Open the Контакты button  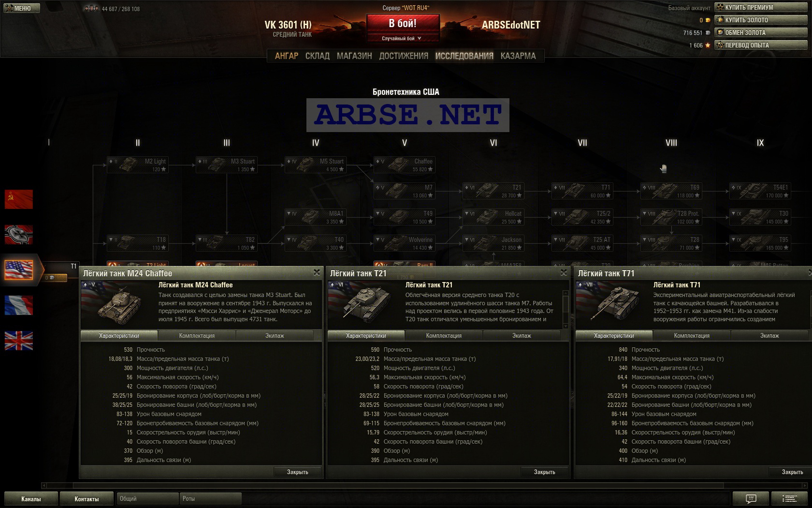point(87,499)
